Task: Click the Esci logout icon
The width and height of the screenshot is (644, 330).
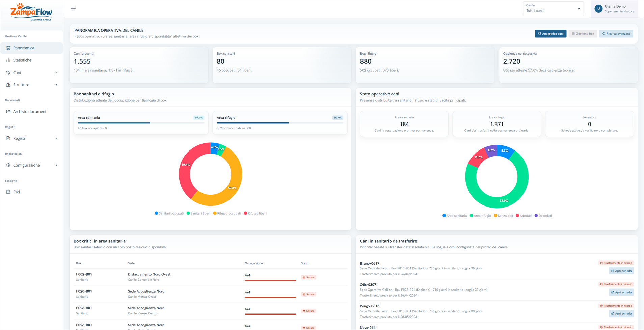Action: coord(8,192)
